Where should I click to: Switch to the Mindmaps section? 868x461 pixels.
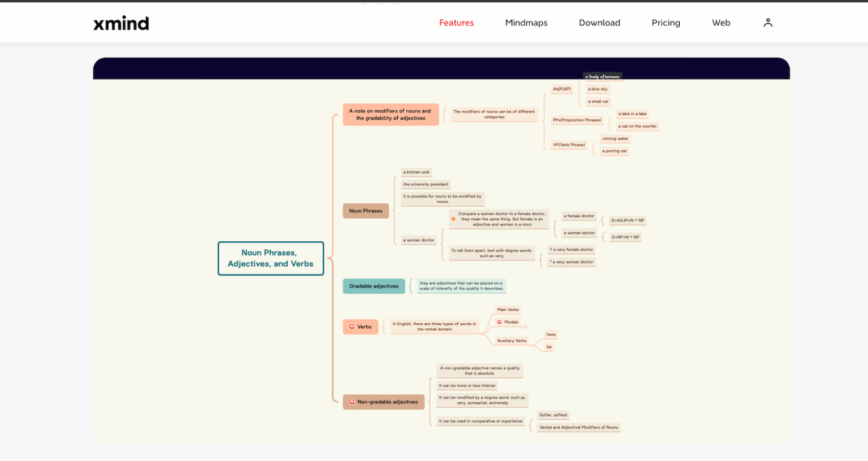(x=526, y=23)
